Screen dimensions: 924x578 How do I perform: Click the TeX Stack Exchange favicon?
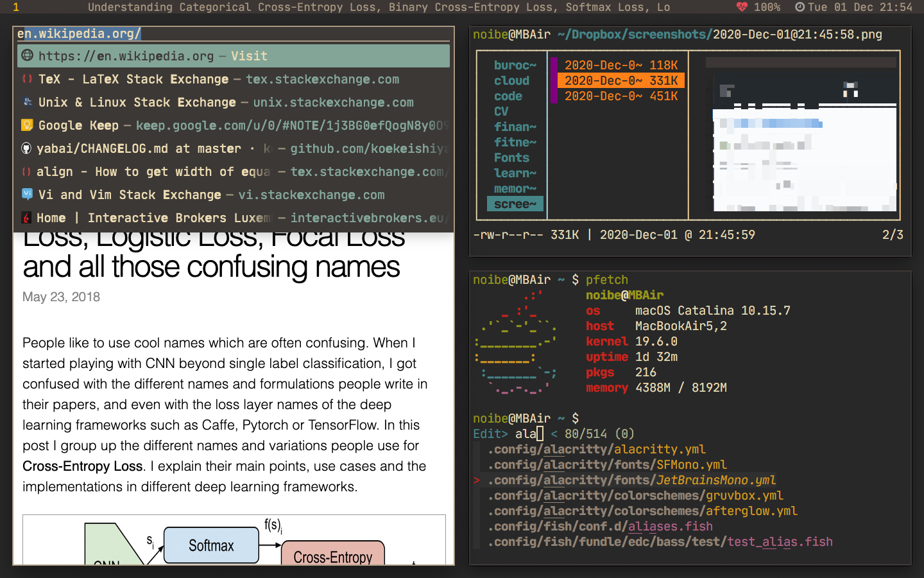coord(27,79)
